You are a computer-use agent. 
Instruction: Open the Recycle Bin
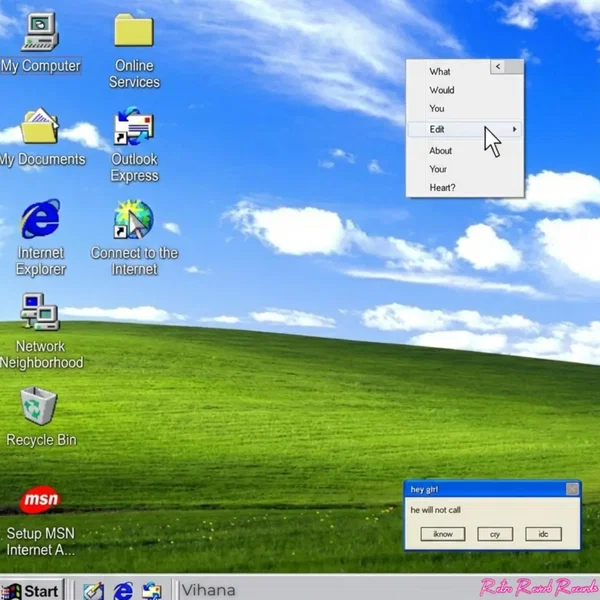[40, 405]
